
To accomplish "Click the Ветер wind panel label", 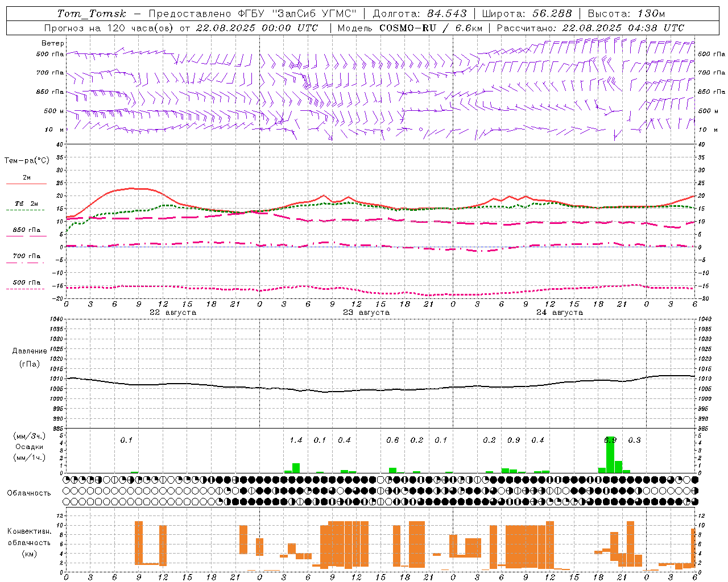I will point(53,43).
